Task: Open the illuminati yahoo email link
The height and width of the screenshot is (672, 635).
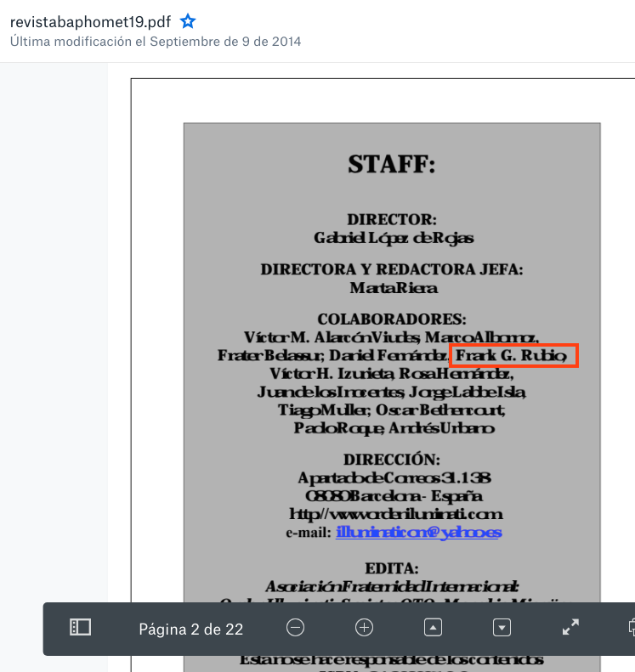Action: pos(418,533)
